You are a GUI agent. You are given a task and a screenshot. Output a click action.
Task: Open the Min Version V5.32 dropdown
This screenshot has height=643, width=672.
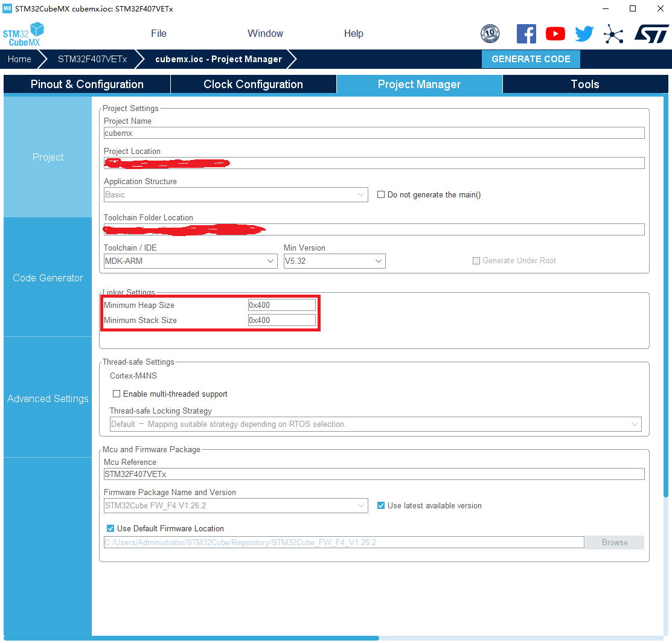pyautogui.click(x=334, y=261)
